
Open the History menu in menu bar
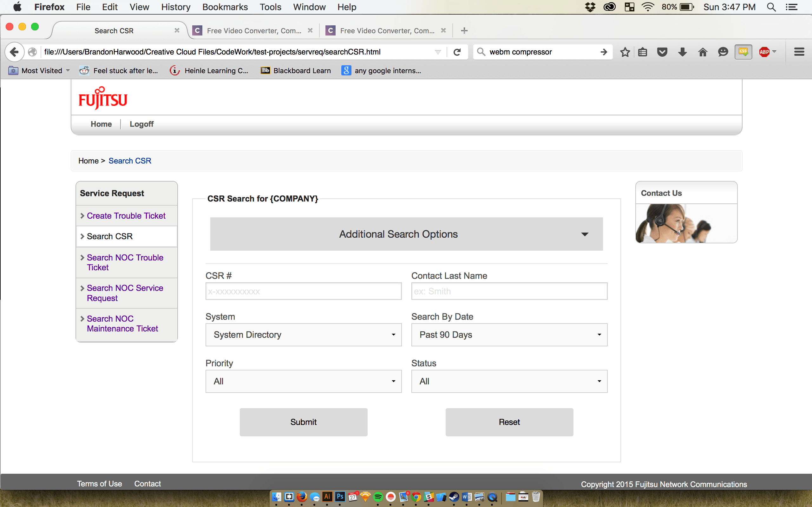tap(175, 7)
